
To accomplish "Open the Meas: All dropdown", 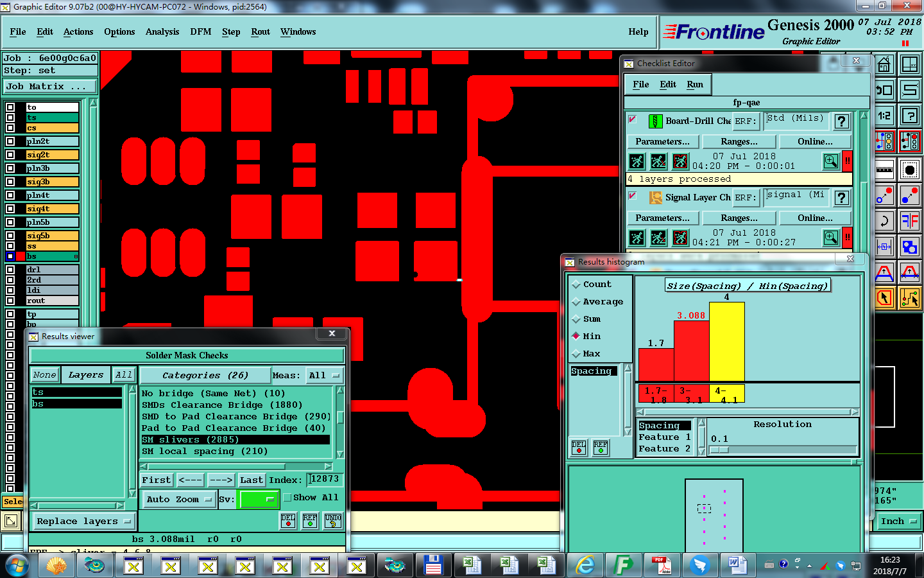I will pos(324,375).
